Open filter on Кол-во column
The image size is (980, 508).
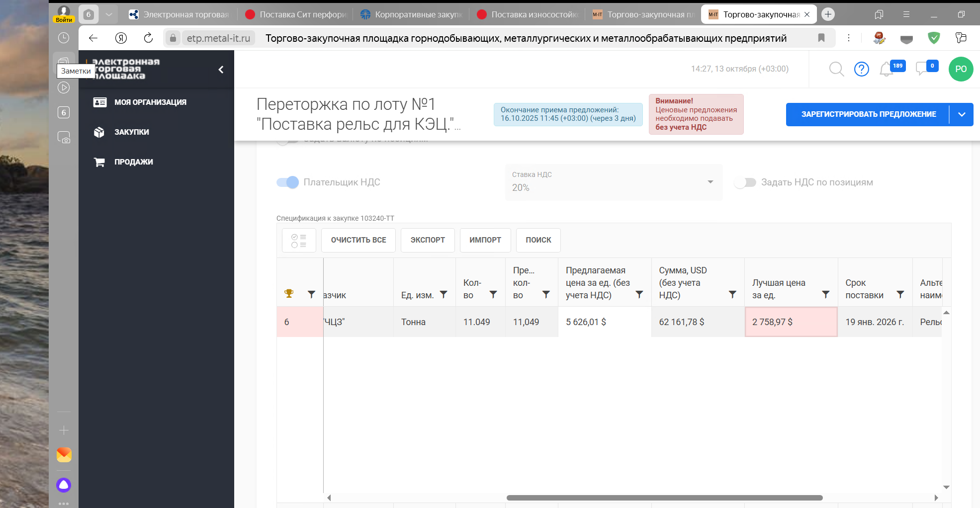(493, 294)
